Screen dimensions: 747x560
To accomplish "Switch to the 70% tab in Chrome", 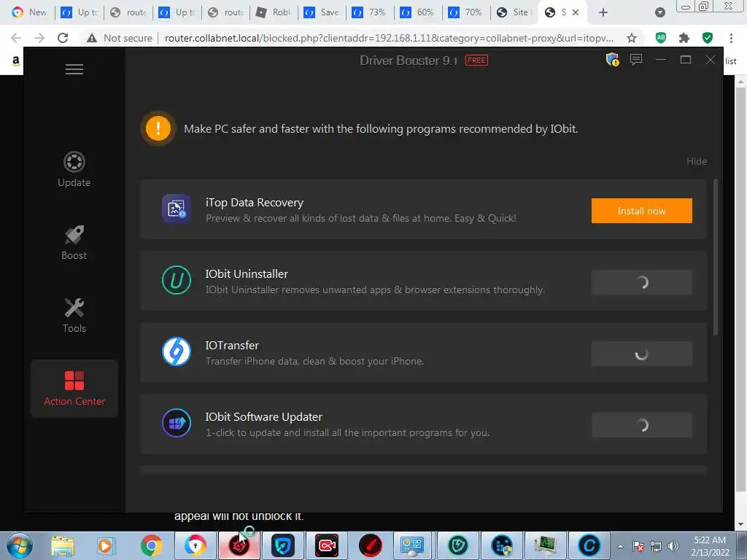I will click(466, 12).
